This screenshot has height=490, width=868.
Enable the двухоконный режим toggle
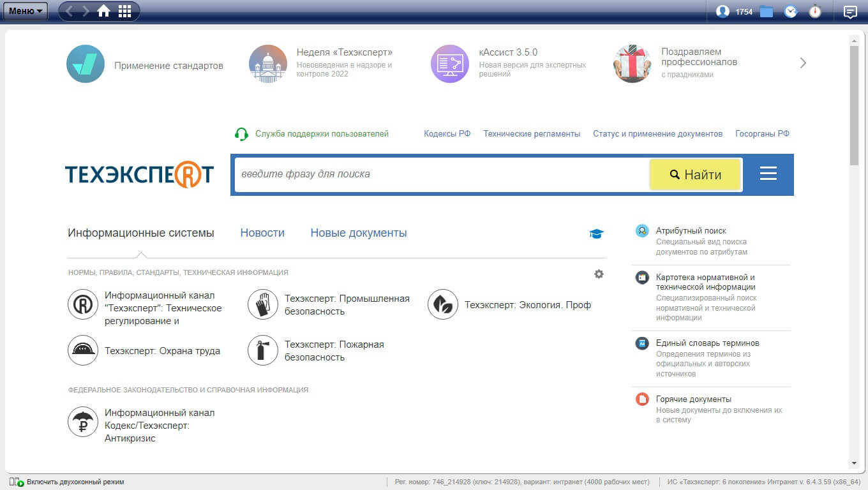[x=66, y=482]
